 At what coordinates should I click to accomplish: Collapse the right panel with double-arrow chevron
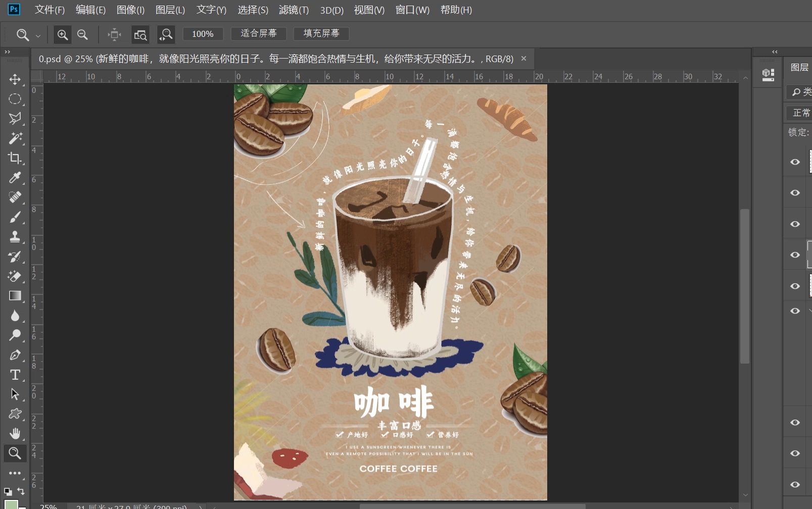point(774,52)
